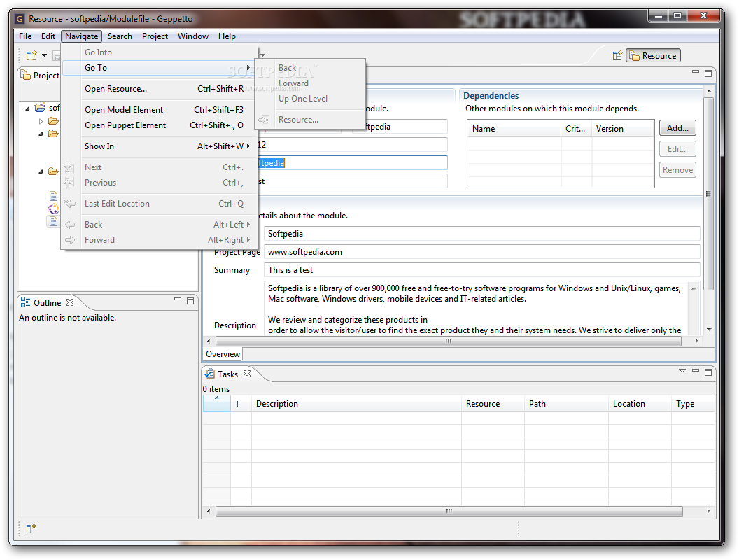
Task: Expand the collapsed folder in project tree
Action: coord(41,122)
